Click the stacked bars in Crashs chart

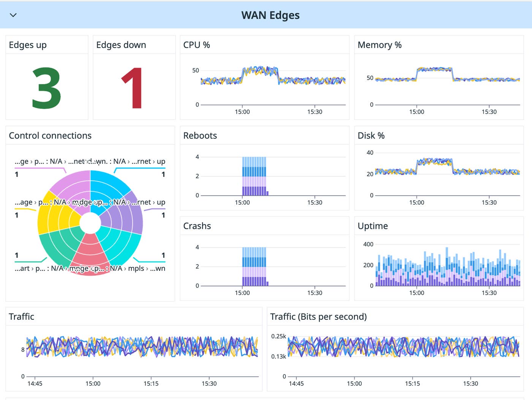(254, 267)
